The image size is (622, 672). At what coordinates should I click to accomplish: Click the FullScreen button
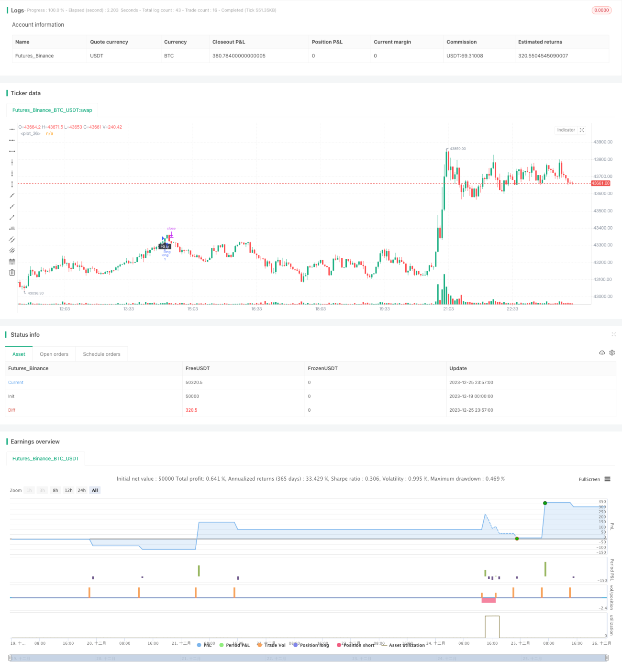tap(589, 479)
